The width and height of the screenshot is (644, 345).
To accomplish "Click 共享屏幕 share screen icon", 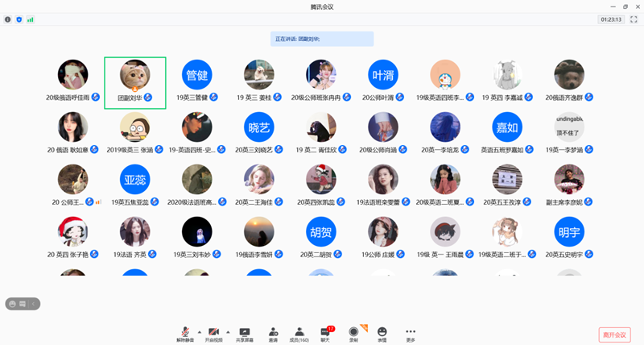I will pos(245,333).
